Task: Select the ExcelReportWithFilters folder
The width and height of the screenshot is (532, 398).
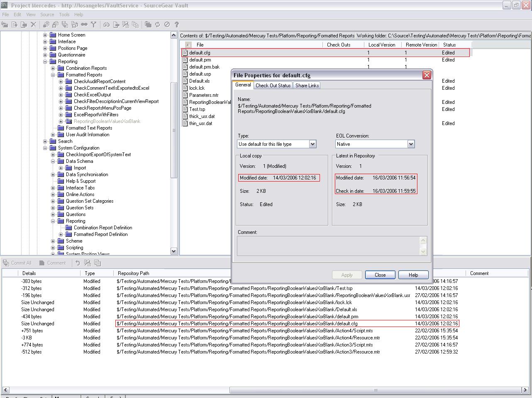Action: [x=96, y=115]
